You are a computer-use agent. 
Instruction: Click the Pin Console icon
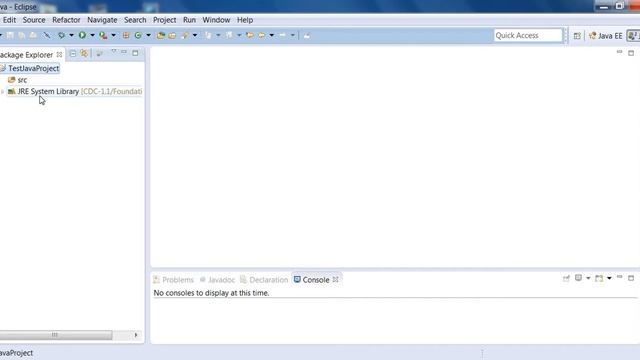click(x=566, y=278)
